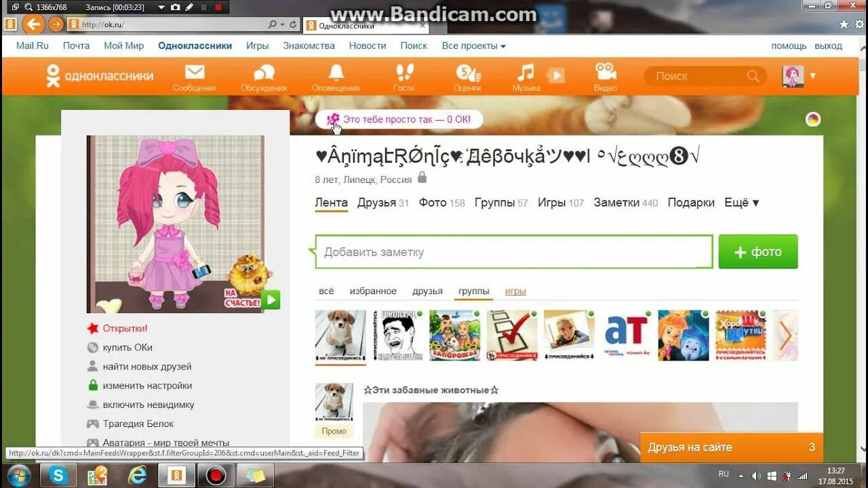
Task: Click the red record Bandicam taskbar icon
Action: [x=216, y=476]
